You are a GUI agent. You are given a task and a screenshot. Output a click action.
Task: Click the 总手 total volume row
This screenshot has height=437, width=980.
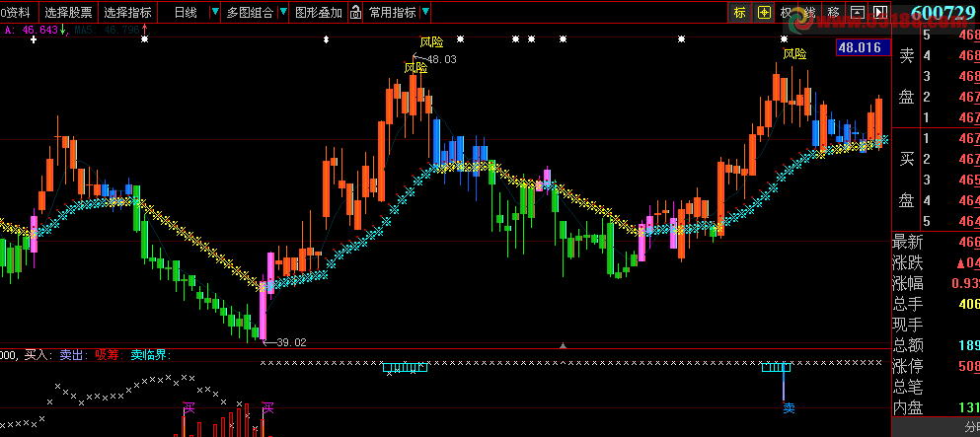[x=936, y=304]
